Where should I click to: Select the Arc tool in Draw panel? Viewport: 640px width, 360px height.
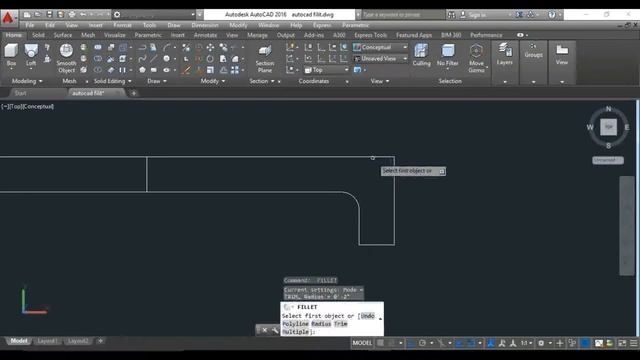167,47
